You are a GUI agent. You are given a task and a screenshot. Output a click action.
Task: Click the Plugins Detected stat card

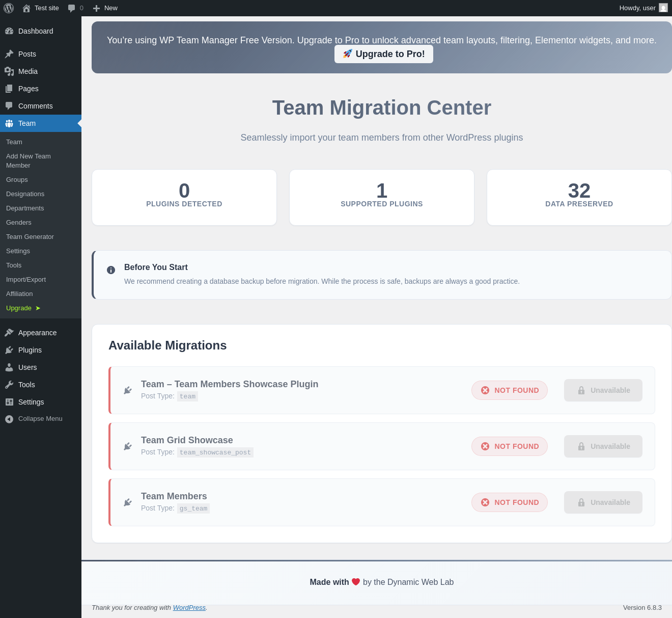tap(184, 197)
